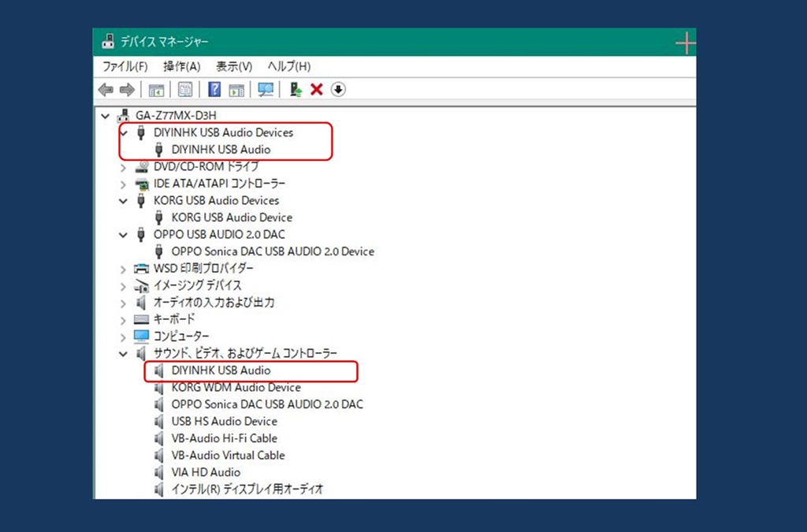Select VB-Audio Hi-Fi Cable
Viewport: 807px width, 532px height.
(x=225, y=438)
